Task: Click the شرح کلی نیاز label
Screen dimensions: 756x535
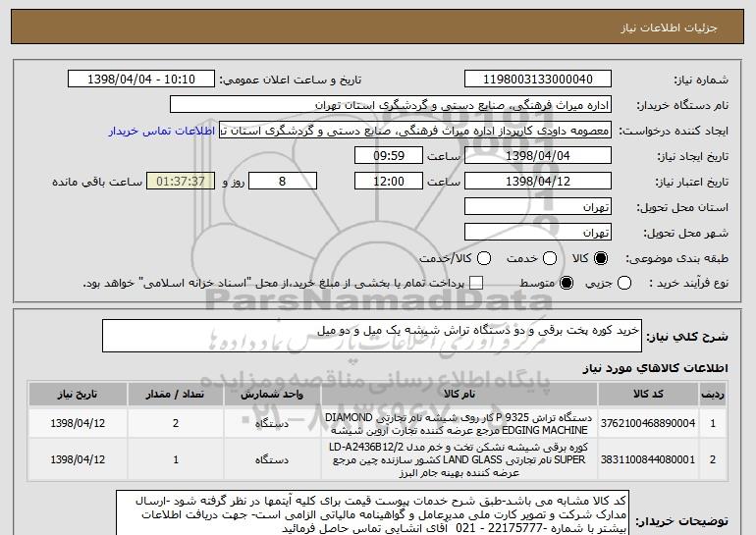Action: [687, 337]
